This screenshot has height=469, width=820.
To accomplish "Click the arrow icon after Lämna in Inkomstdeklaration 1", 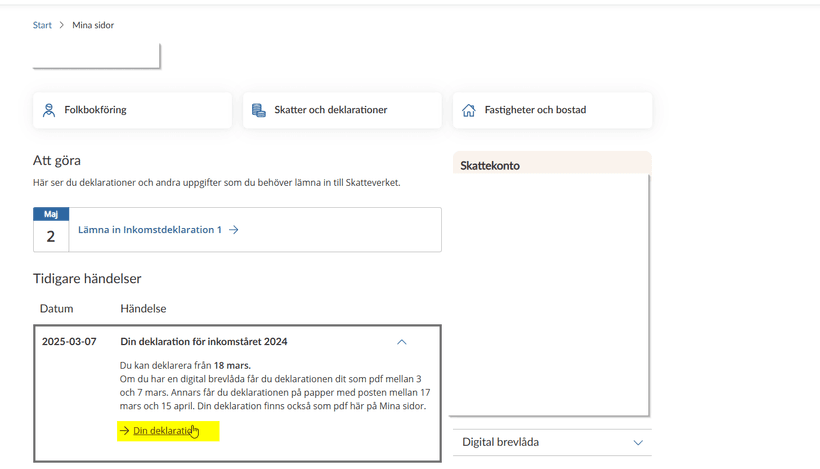I will (234, 230).
